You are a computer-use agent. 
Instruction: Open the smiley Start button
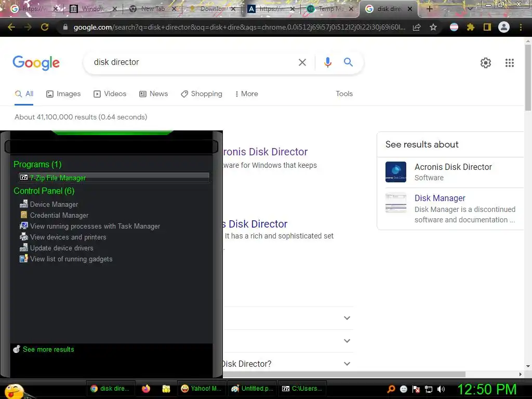click(x=14, y=391)
